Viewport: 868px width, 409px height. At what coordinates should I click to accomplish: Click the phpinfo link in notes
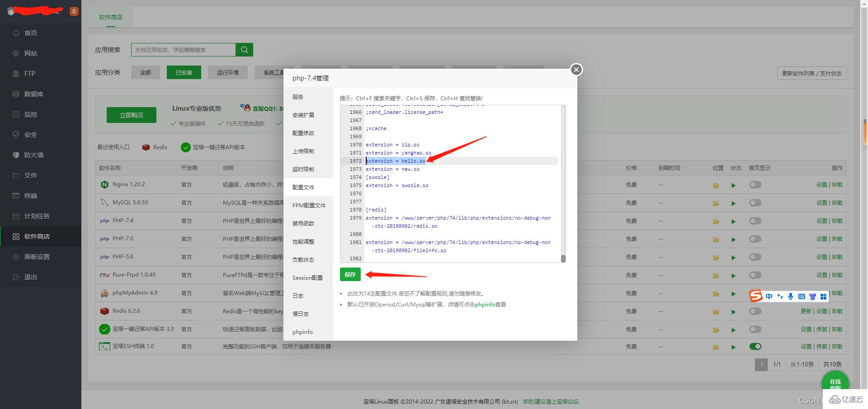485,305
